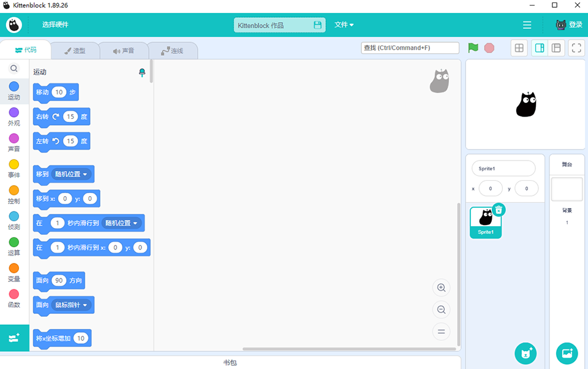Image resolution: width=588 pixels, height=369 pixels.
Task: Save project using the floppy disk icon
Action: pos(317,25)
